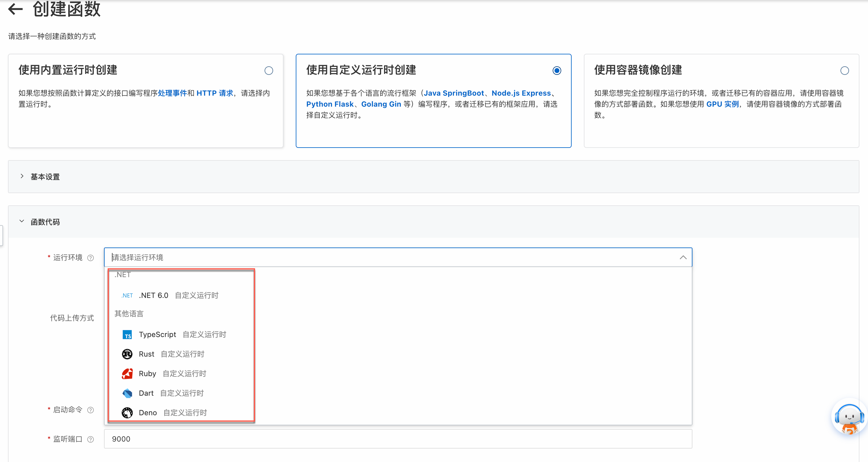The height and width of the screenshot is (462, 868).
Task: Click the TypeScript logo icon
Action: pyautogui.click(x=127, y=335)
